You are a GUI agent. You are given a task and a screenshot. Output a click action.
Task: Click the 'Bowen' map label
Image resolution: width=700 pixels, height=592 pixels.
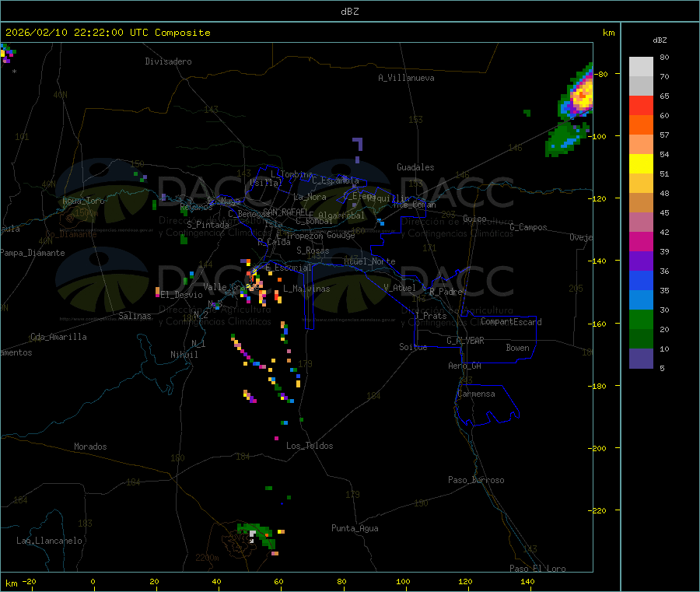click(517, 348)
